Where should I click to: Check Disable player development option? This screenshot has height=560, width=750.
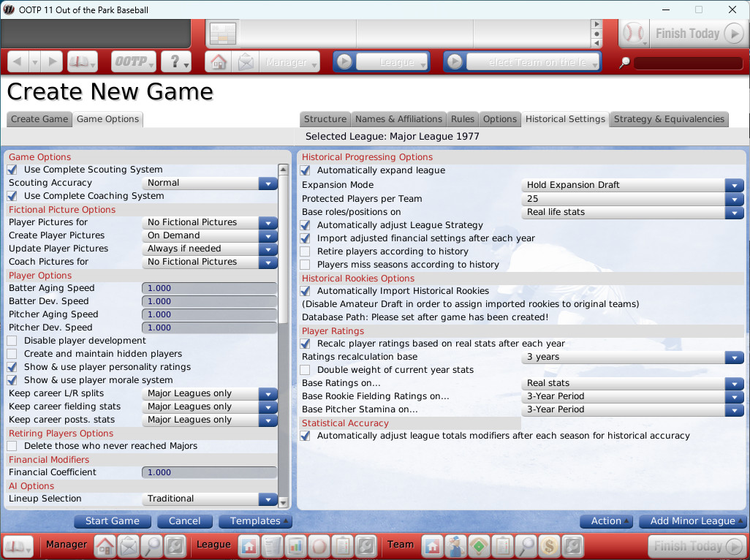pos(12,341)
